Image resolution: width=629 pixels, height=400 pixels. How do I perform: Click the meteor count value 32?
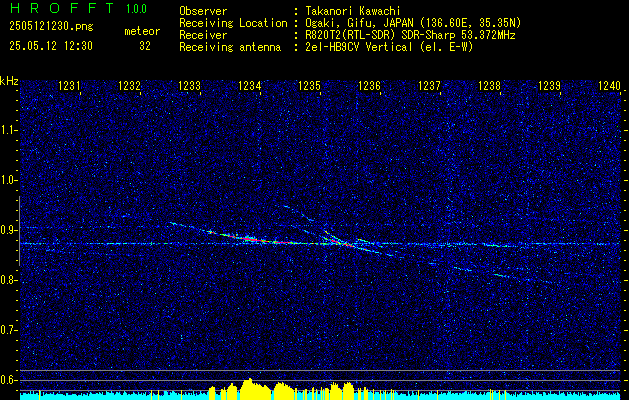coord(145,46)
